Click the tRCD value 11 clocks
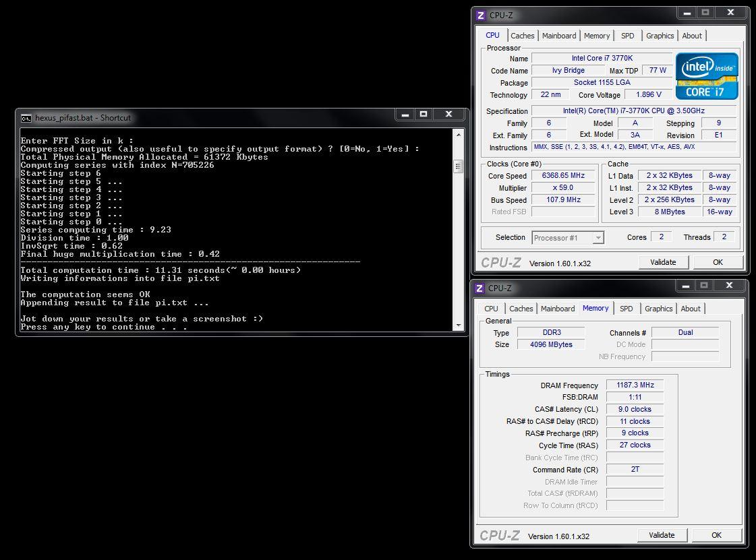756x560 pixels. 635,421
